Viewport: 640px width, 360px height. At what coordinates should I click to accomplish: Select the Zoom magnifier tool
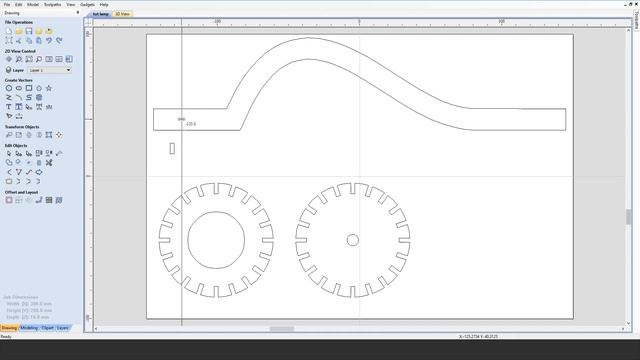tap(19, 59)
